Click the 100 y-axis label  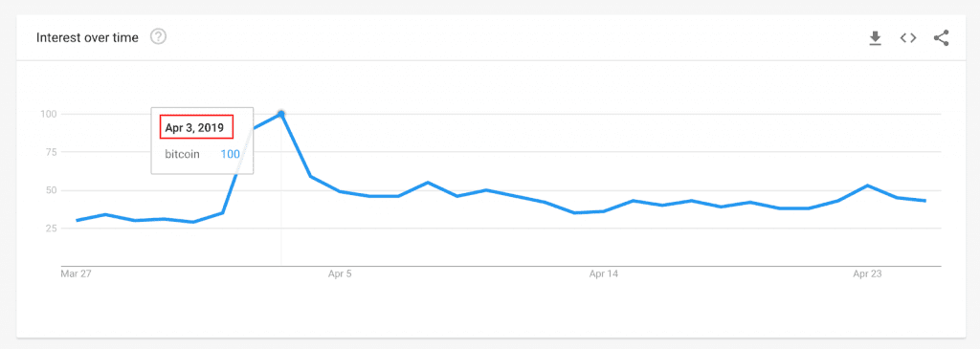coord(49,114)
